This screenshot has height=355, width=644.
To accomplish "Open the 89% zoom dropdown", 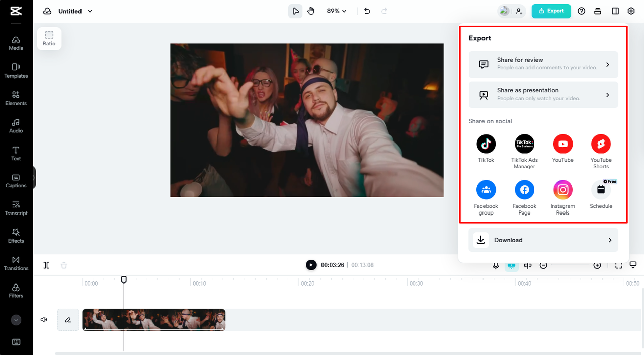I will pyautogui.click(x=337, y=11).
